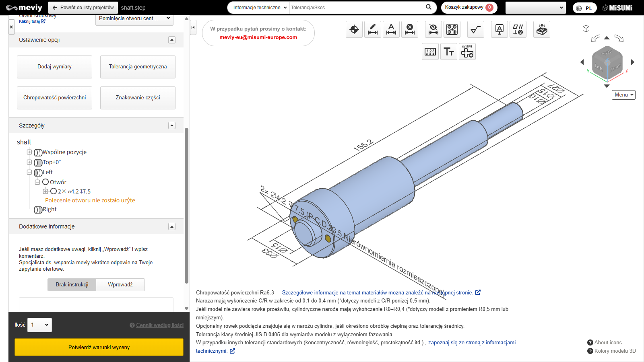The height and width of the screenshot is (362, 644).
Task: Click the delete dimension tool icon
Action: [410, 29]
